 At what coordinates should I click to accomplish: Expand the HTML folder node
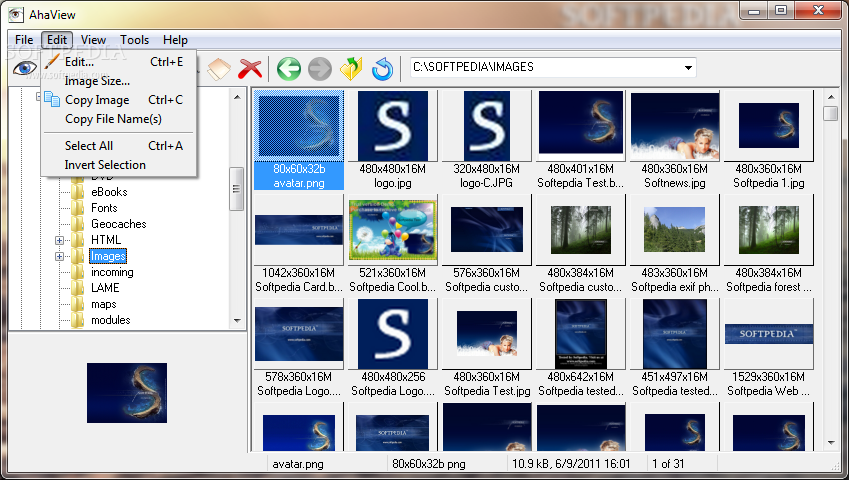pos(60,240)
